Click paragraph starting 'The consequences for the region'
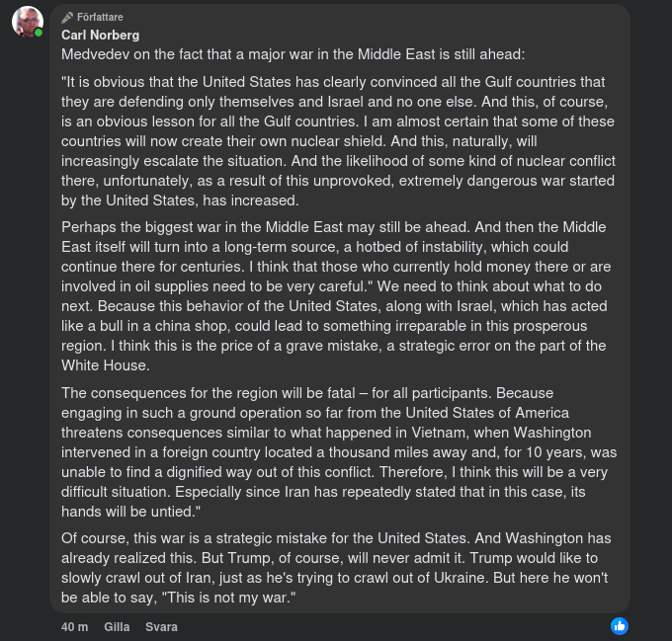The height and width of the screenshot is (641, 672). point(336,452)
